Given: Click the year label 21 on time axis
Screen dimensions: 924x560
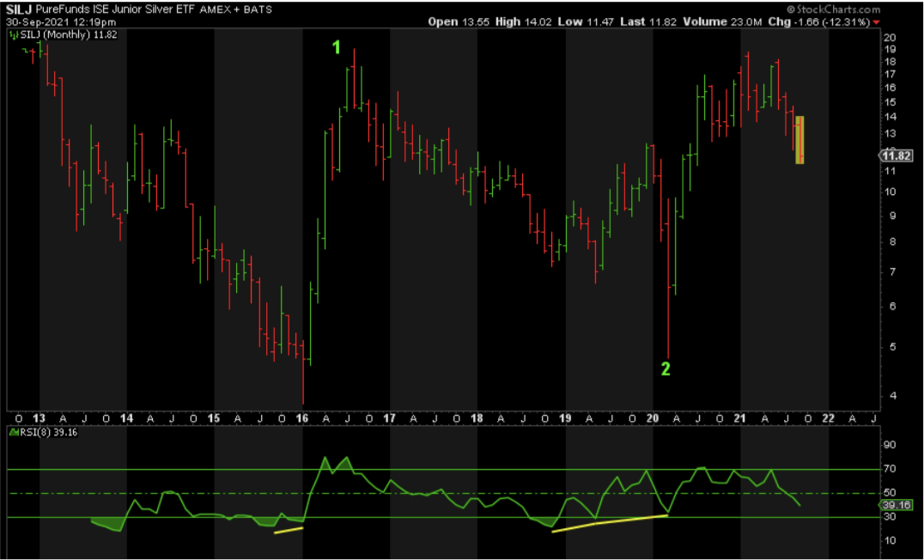Looking at the screenshot, I should coord(740,418).
